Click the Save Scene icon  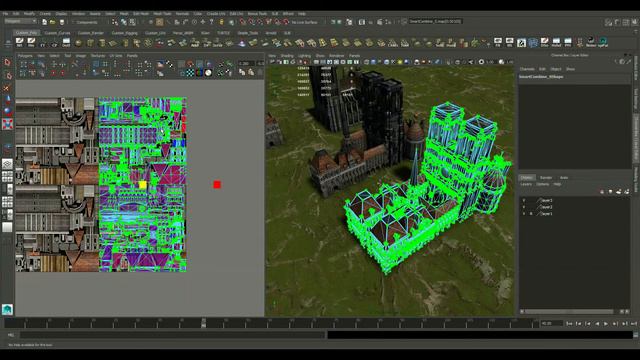click(x=62, y=22)
